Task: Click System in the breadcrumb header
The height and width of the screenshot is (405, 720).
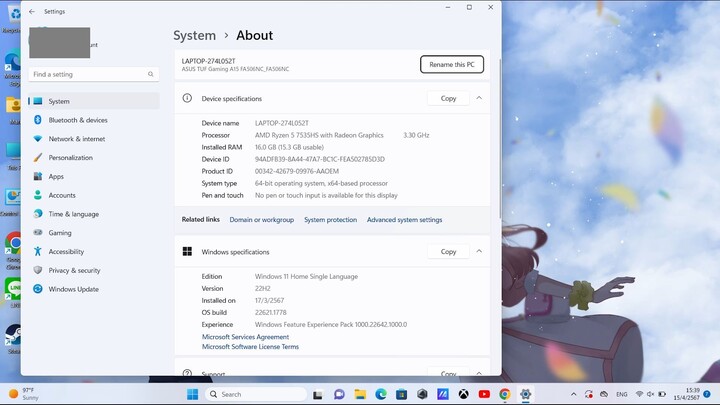Action: 195,35
